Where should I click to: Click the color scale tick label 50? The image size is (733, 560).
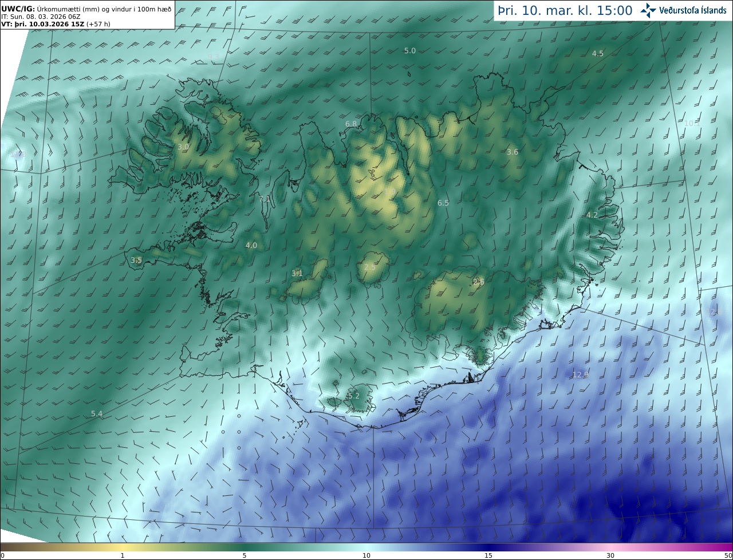pos(728,555)
